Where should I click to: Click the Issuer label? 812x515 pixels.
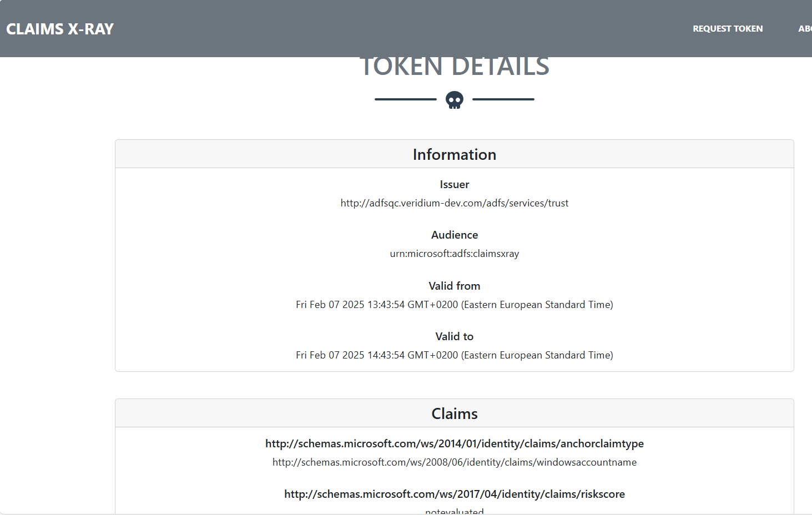click(455, 185)
